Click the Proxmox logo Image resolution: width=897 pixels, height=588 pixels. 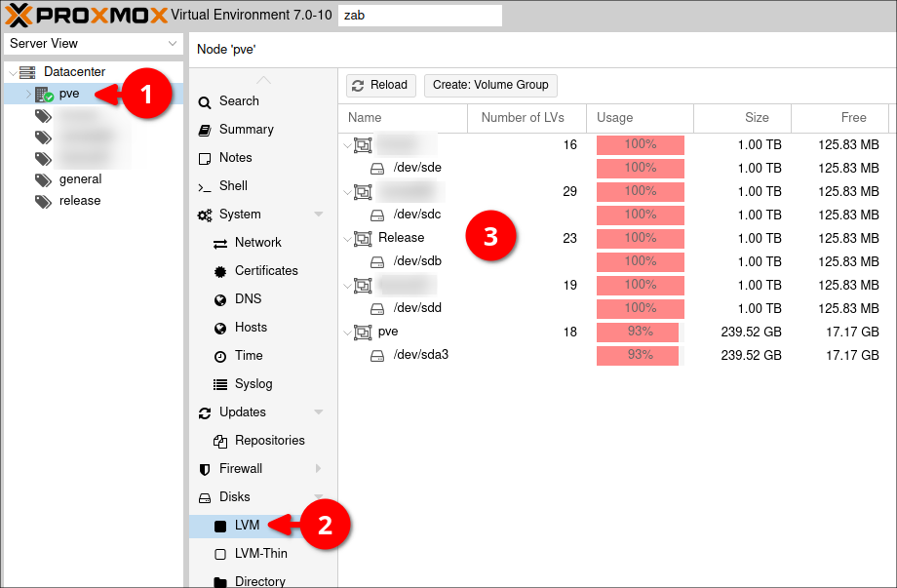86,15
